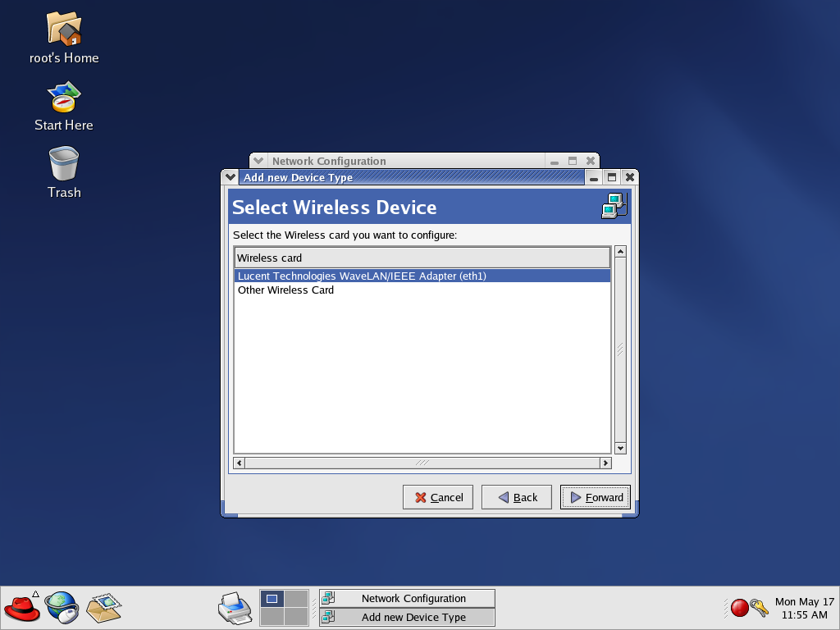This screenshot has width=840, height=630.
Task: Click the Wireless card column header
Action: tap(422, 258)
